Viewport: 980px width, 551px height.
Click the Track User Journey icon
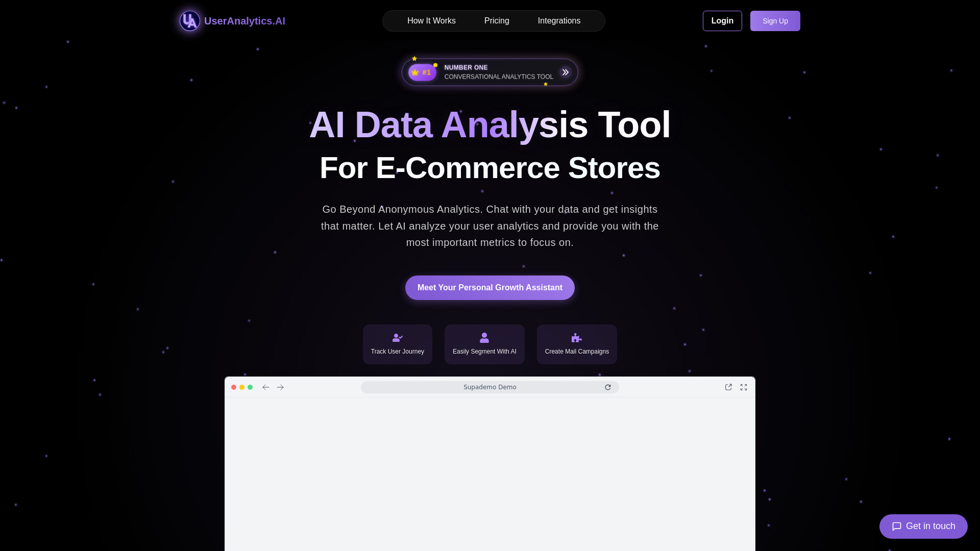[397, 337]
